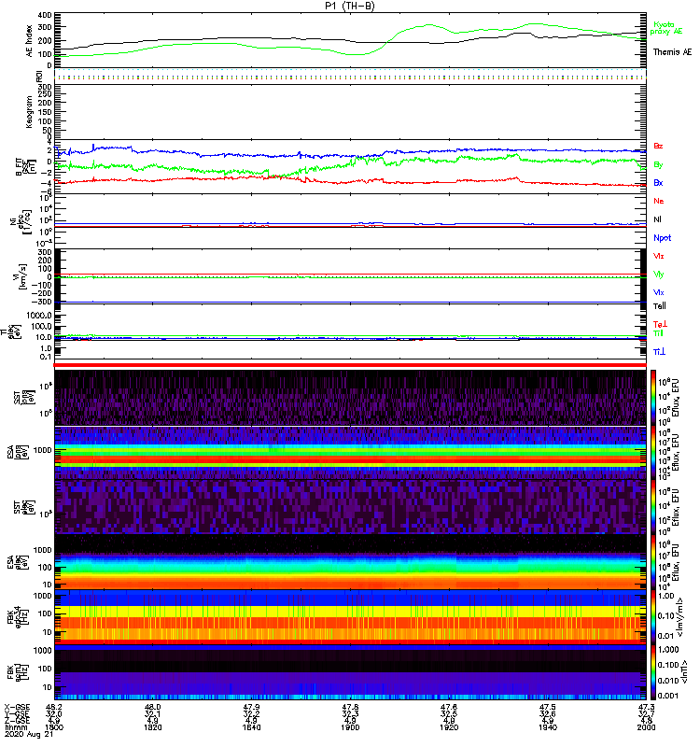Select the blue "Npot" legend label
The image size is (700, 747).
point(663,237)
